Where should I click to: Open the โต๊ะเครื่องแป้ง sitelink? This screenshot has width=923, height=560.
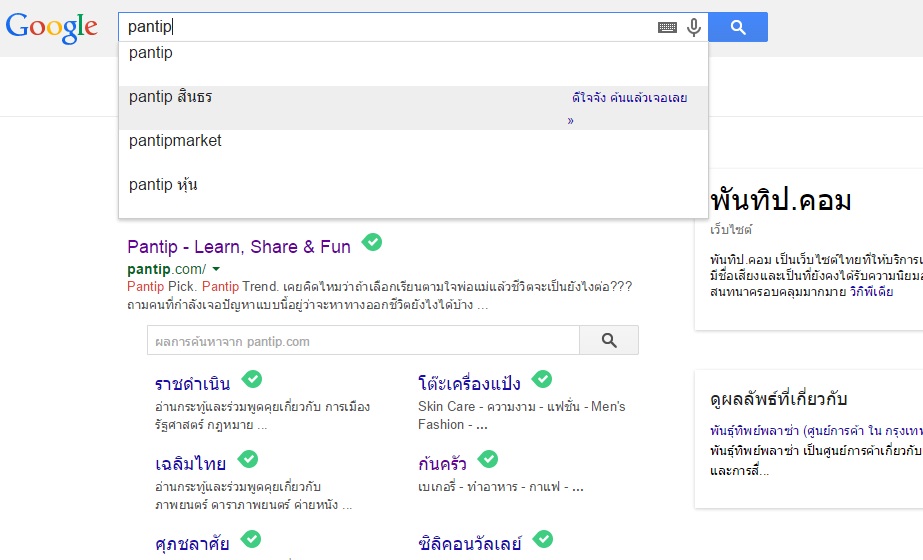click(469, 384)
